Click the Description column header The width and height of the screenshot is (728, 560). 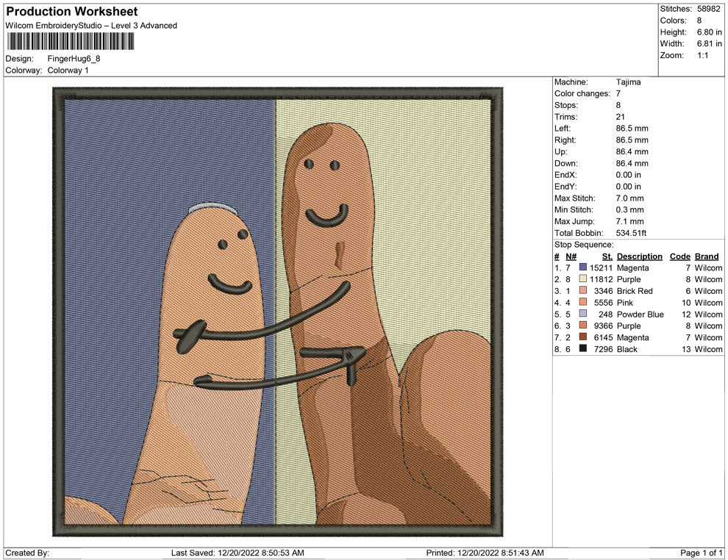(x=640, y=256)
